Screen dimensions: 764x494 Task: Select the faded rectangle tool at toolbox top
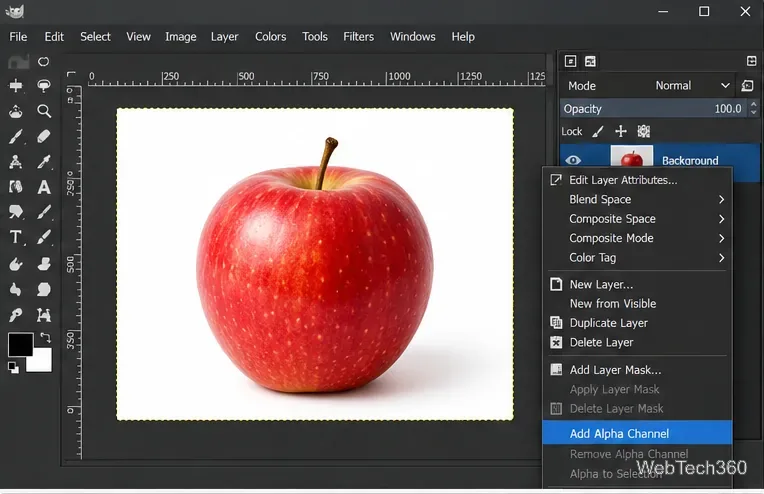[19, 62]
